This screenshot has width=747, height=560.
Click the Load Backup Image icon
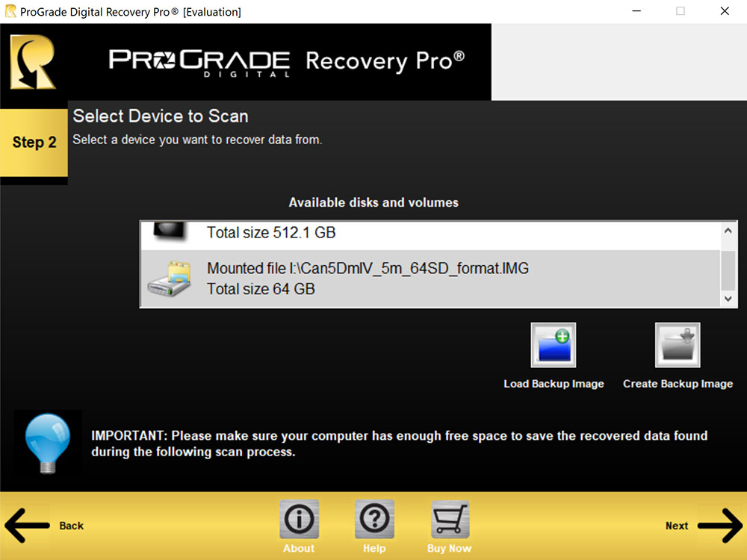(553, 345)
